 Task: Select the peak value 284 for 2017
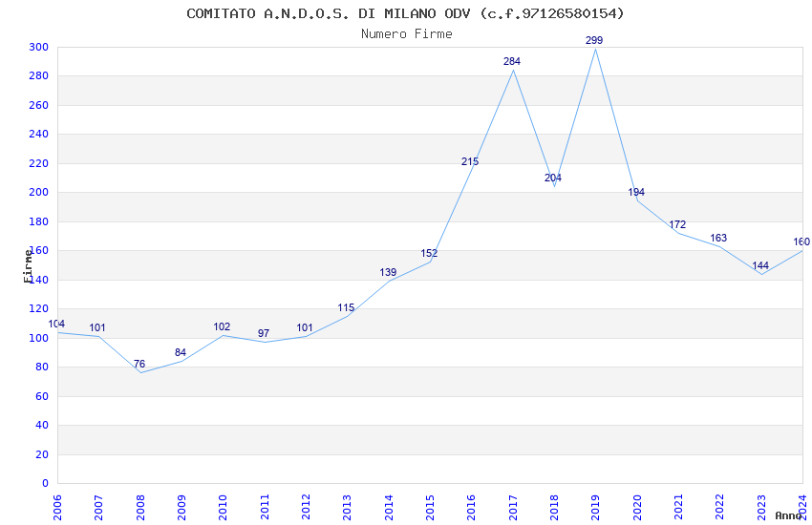click(512, 61)
